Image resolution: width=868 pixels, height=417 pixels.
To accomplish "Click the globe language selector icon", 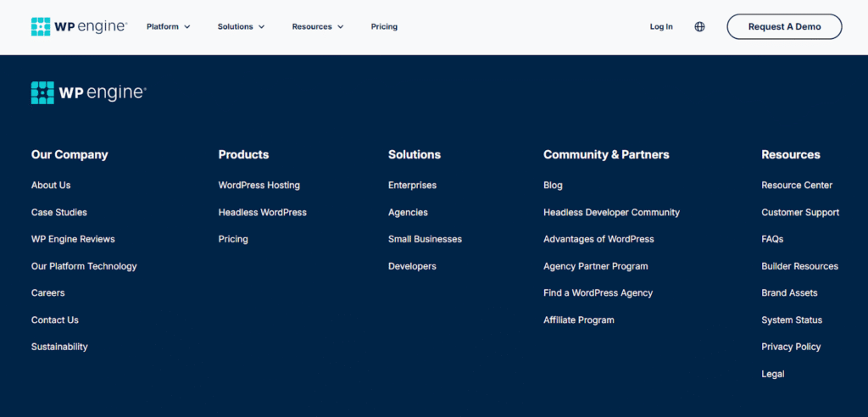I will click(x=699, y=27).
